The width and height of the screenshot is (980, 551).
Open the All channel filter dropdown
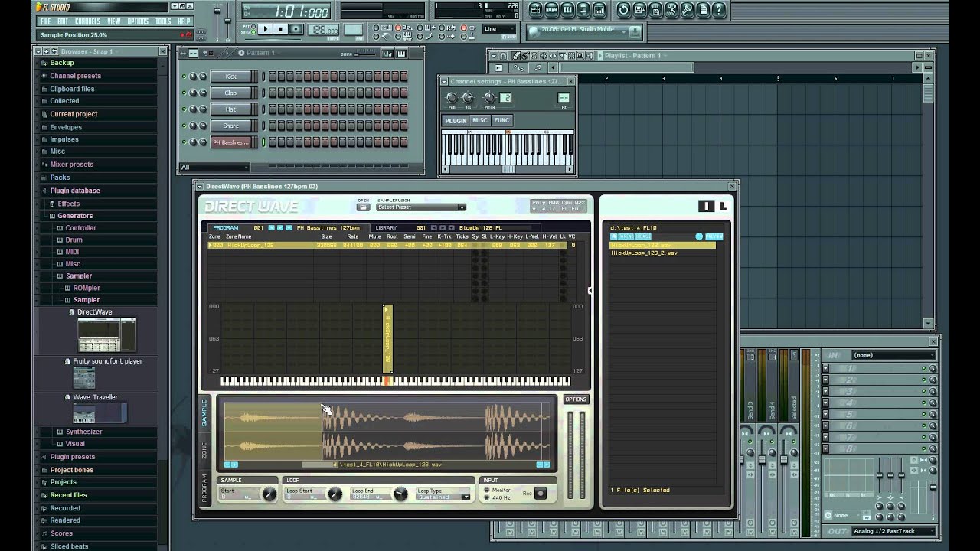[214, 168]
